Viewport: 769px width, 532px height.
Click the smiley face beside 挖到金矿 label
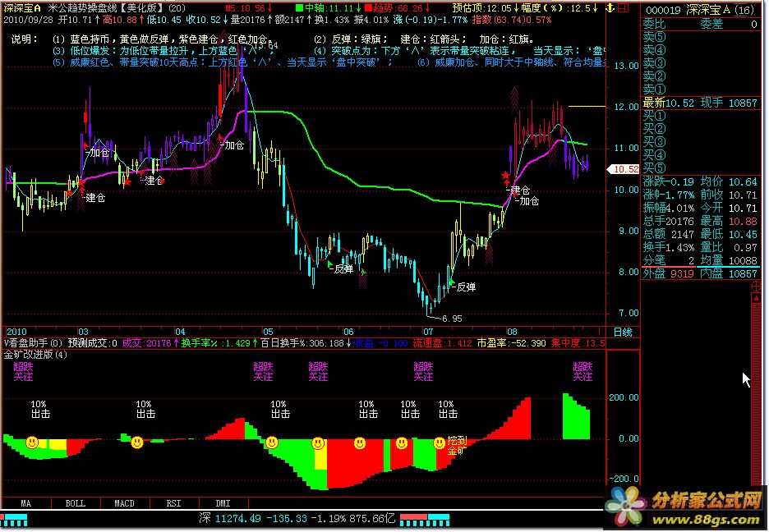[440, 443]
